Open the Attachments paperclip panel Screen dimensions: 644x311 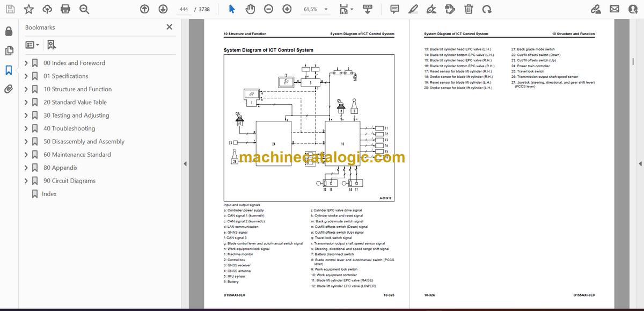[x=9, y=89]
